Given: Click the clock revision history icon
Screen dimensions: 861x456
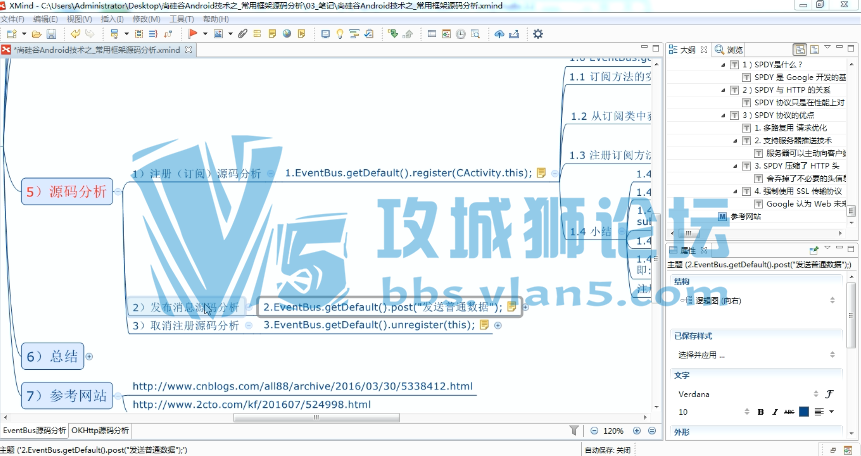Looking at the screenshot, I should 461,34.
